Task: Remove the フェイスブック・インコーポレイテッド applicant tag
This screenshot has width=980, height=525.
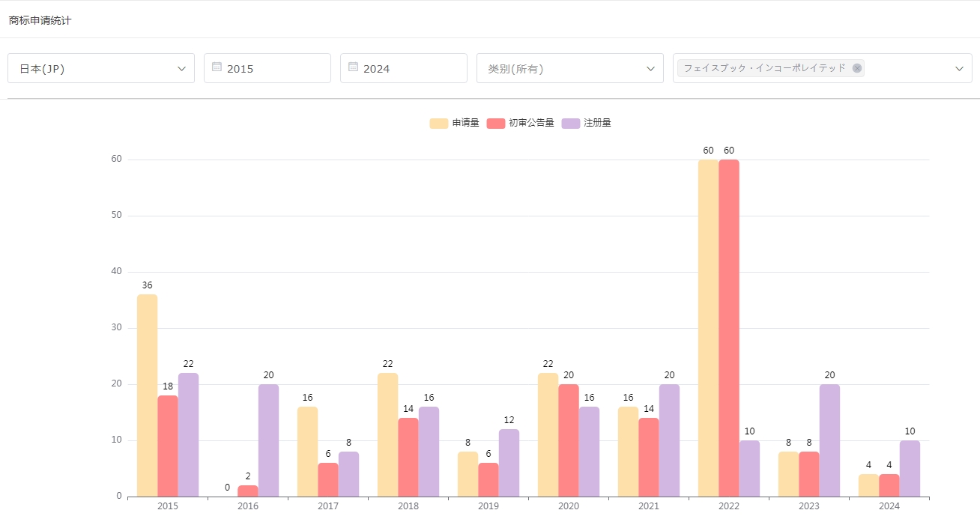Action: tap(857, 68)
